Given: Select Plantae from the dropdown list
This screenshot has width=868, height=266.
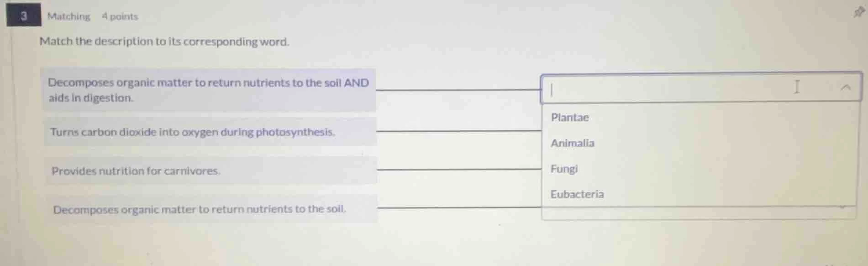Looking at the screenshot, I should tap(570, 117).
